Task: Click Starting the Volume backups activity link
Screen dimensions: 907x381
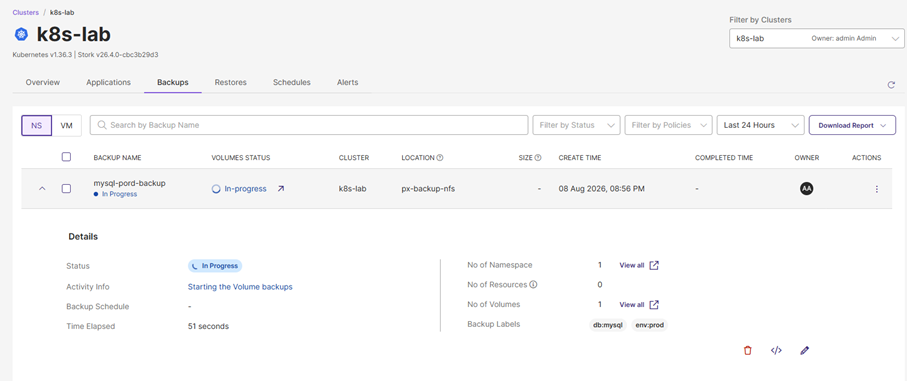Action: [x=240, y=286]
